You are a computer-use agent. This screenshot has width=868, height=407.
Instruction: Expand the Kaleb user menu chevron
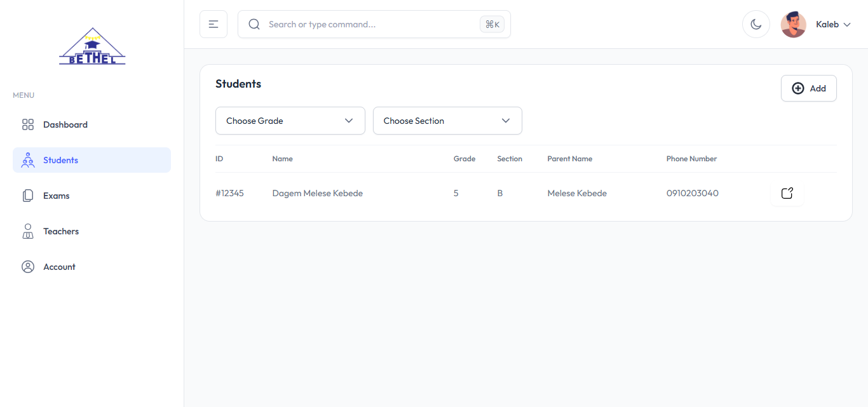point(847,25)
